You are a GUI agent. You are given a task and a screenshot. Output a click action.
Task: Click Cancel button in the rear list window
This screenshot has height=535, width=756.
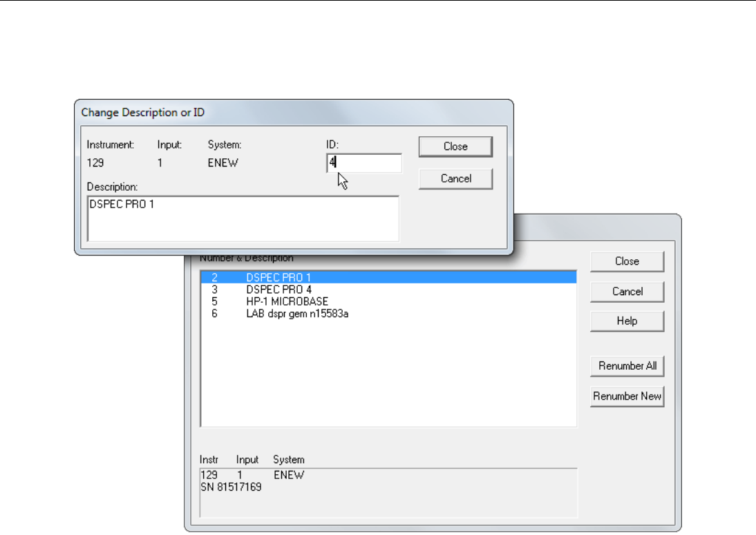pyautogui.click(x=627, y=292)
